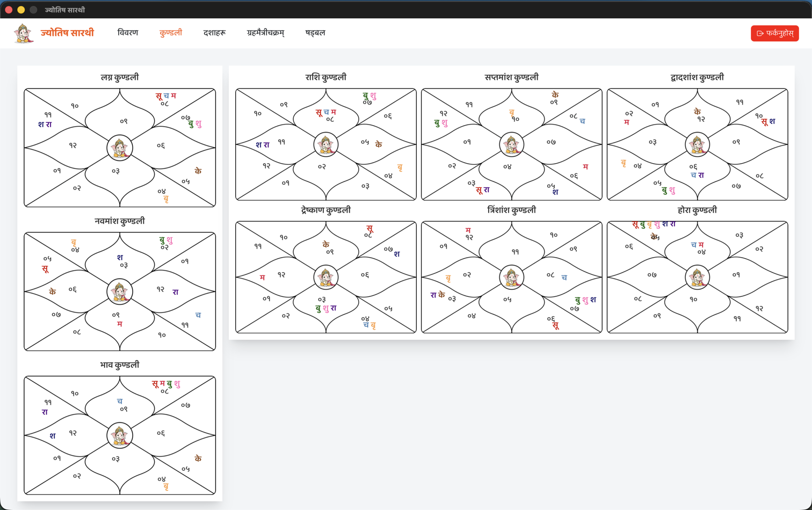
Task: Click रा के in त्रिंशांश कुण्डली
Action: [438, 295]
